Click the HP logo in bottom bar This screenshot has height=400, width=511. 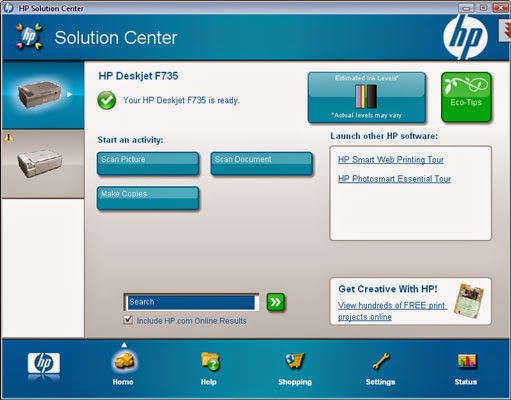pyautogui.click(x=44, y=364)
